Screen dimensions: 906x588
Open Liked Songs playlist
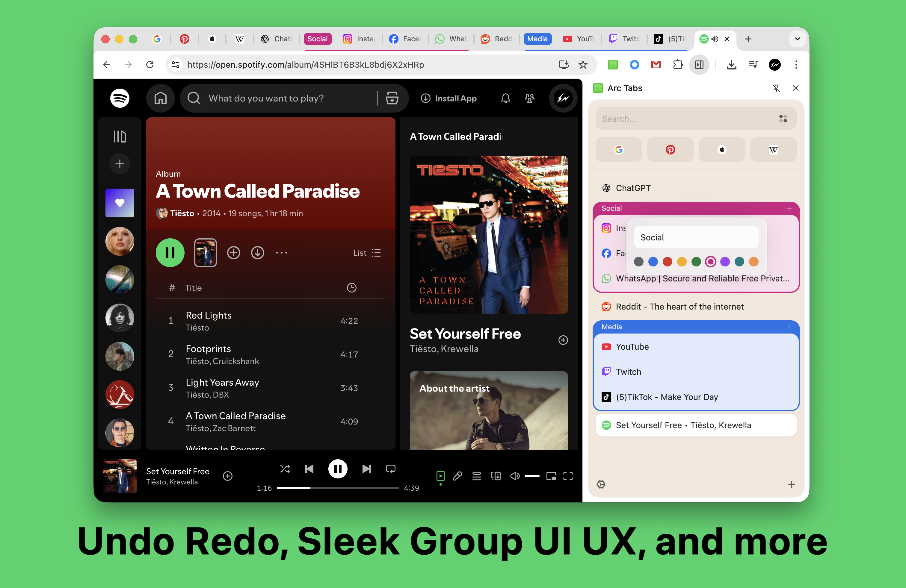coord(120,203)
